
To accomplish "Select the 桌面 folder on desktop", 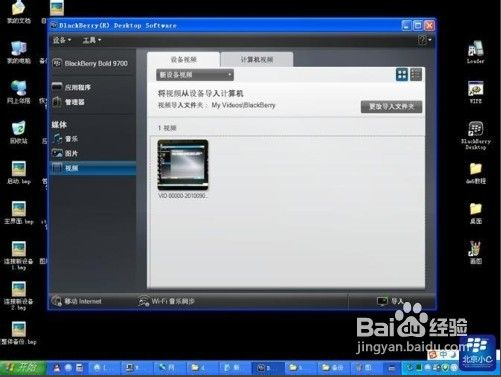I will [x=476, y=213].
